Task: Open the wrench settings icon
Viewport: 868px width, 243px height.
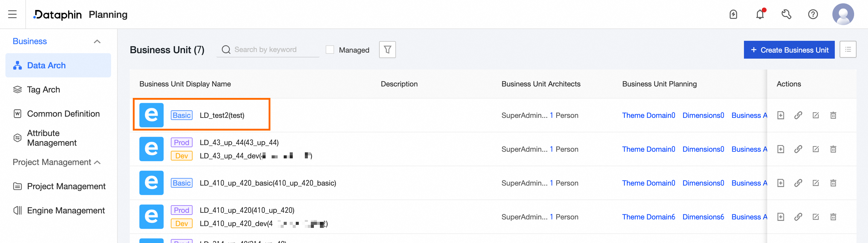Action: click(x=786, y=14)
